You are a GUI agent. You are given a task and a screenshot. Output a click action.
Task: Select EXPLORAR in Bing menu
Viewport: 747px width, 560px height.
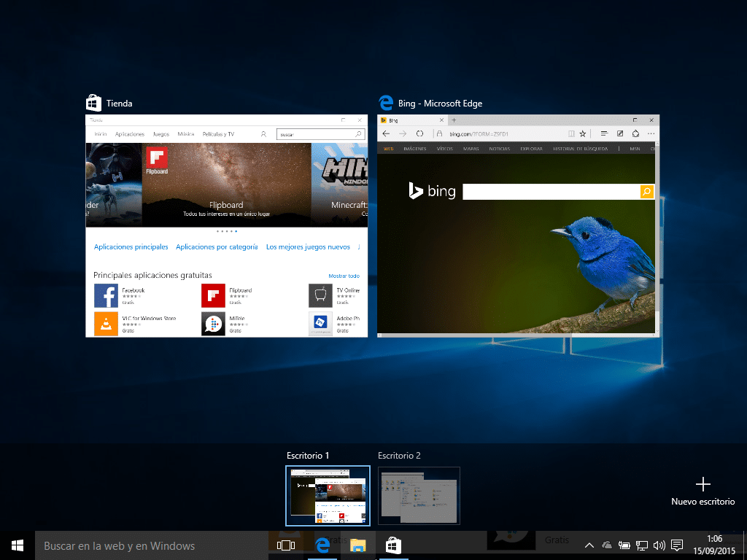pyautogui.click(x=531, y=149)
